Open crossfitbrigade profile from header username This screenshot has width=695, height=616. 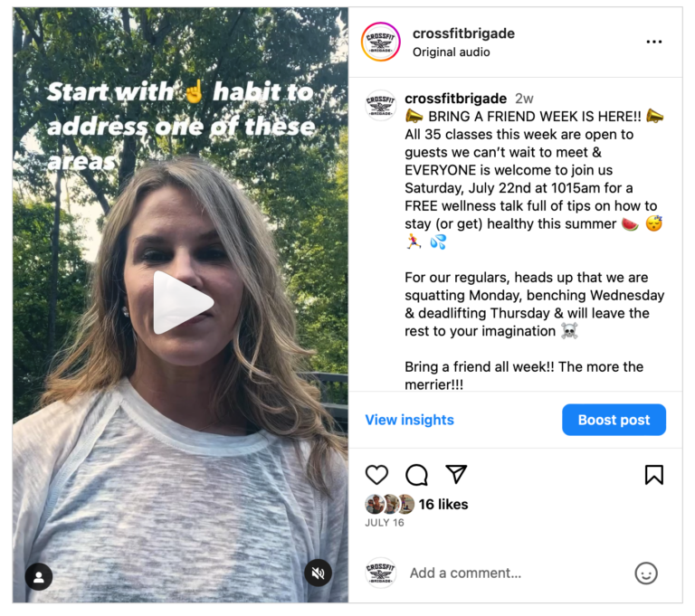[x=463, y=33]
